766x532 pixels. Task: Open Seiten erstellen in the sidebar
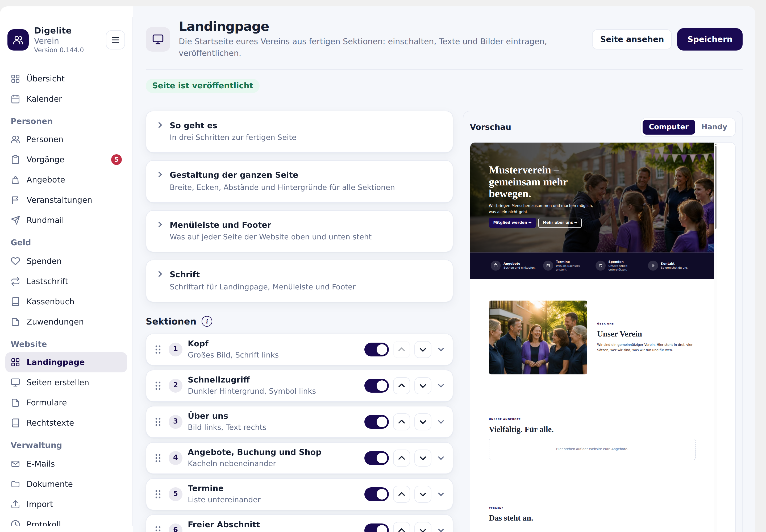[66, 382]
